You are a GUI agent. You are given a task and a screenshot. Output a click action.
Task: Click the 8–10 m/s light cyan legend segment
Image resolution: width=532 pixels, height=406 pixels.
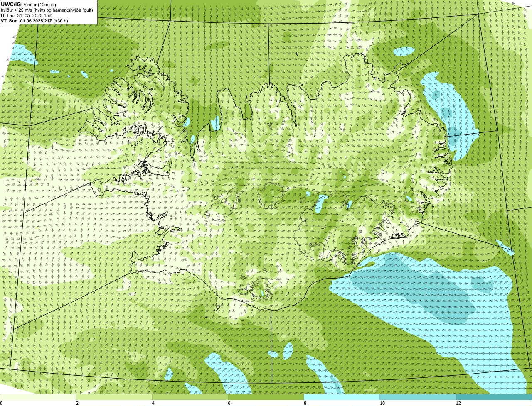tap(342, 397)
